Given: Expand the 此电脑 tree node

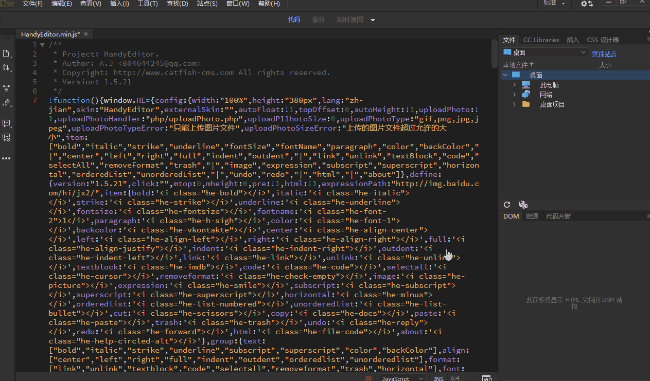Looking at the screenshot, I should pos(514,85).
